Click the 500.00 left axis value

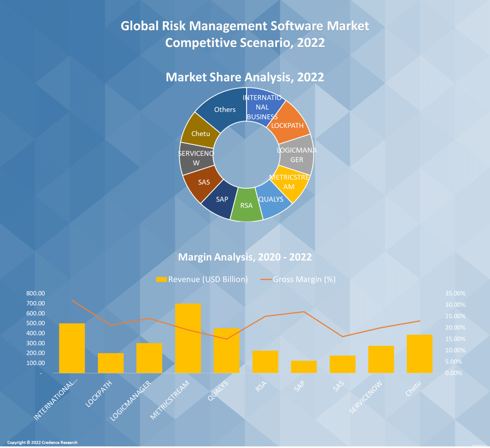coord(36,323)
